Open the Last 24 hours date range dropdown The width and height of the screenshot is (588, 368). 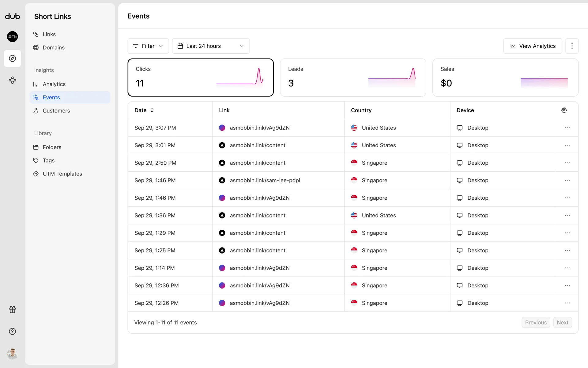tap(211, 46)
